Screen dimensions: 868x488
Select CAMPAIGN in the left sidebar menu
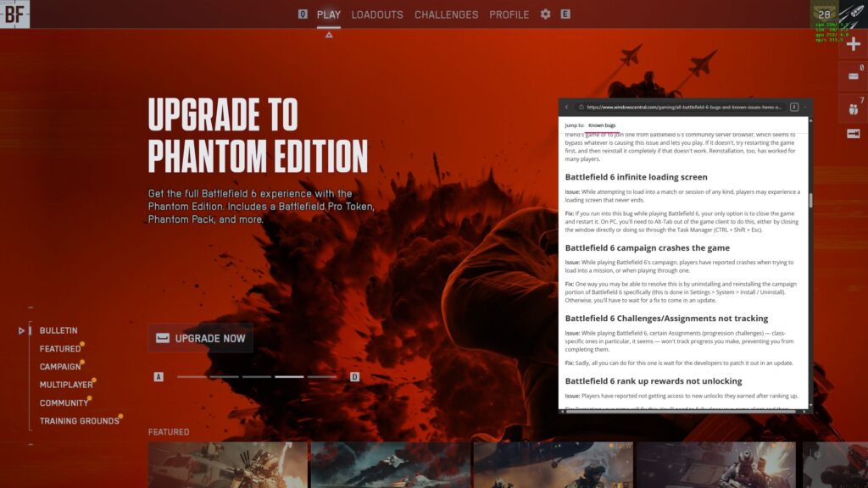58,366
